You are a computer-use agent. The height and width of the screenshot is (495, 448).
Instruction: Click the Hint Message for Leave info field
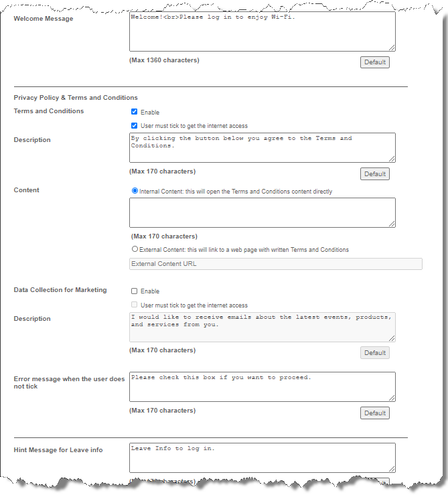[263, 457]
